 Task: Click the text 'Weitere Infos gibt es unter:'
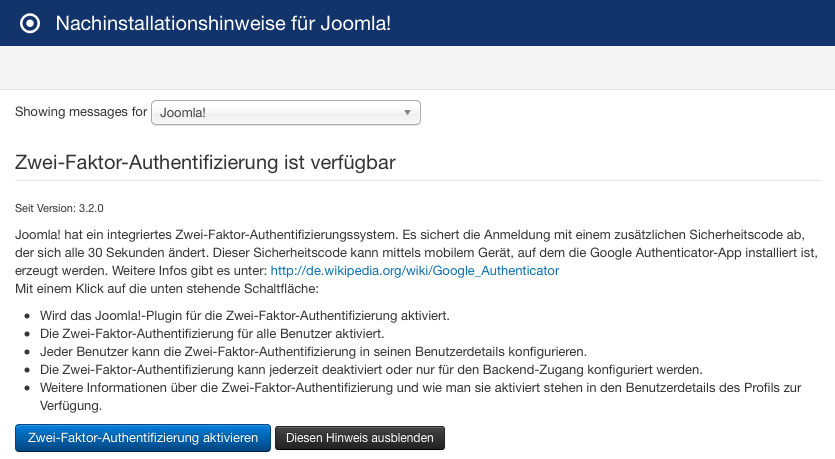[190, 271]
